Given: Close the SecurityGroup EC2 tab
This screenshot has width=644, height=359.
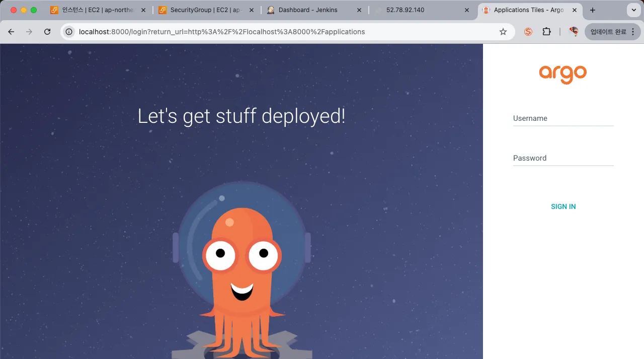Looking at the screenshot, I should [x=251, y=10].
